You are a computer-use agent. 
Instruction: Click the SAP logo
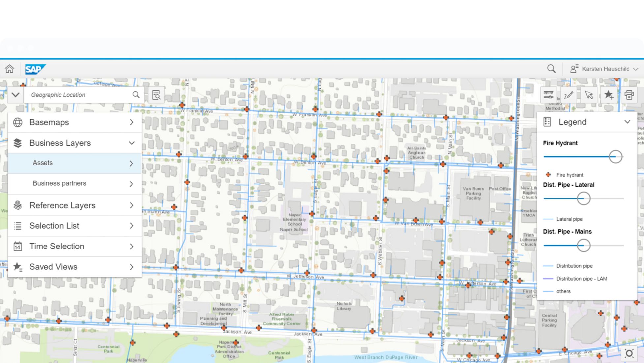coord(35,69)
